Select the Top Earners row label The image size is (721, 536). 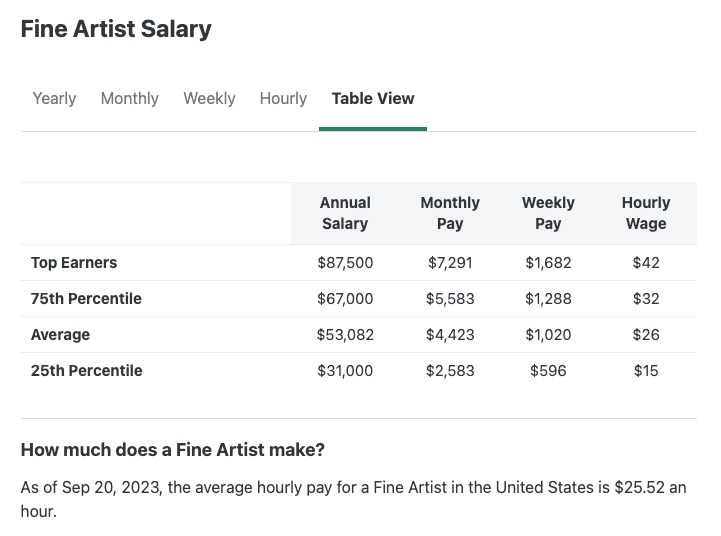74,263
